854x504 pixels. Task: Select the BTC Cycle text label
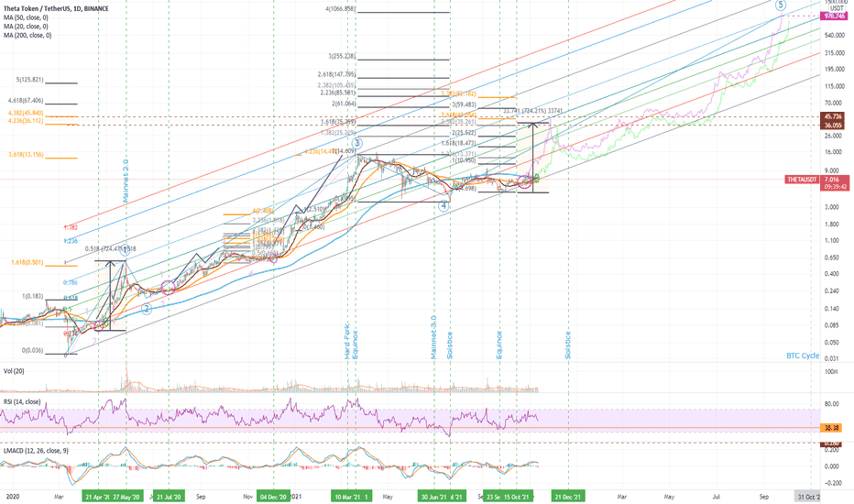pyautogui.click(x=803, y=356)
